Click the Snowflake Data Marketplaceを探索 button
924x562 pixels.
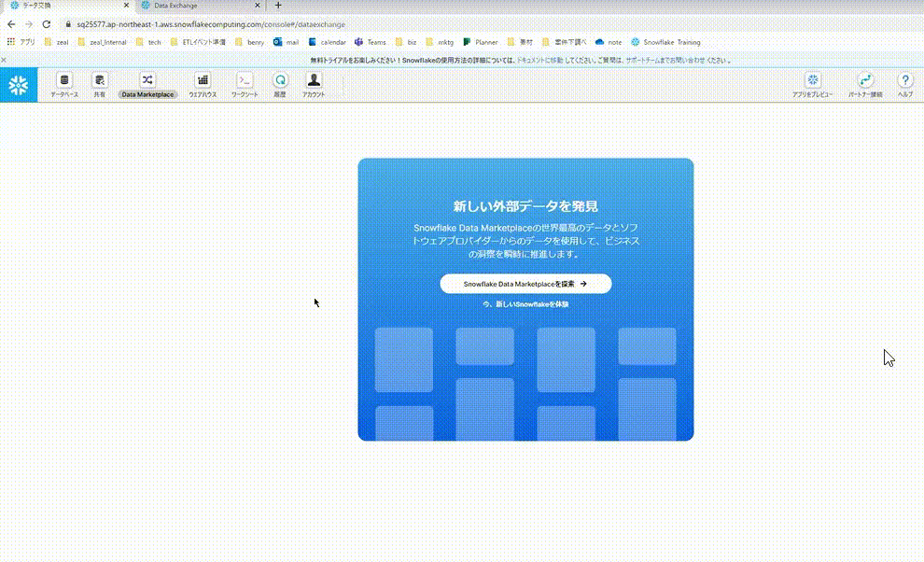525,284
